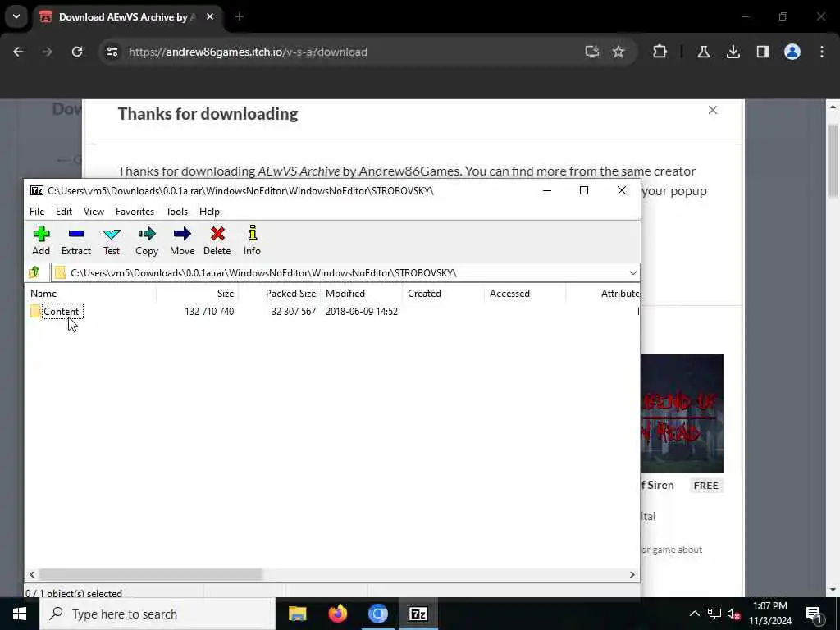Open Firefox from taskbar
The height and width of the screenshot is (630, 840).
[x=337, y=614]
